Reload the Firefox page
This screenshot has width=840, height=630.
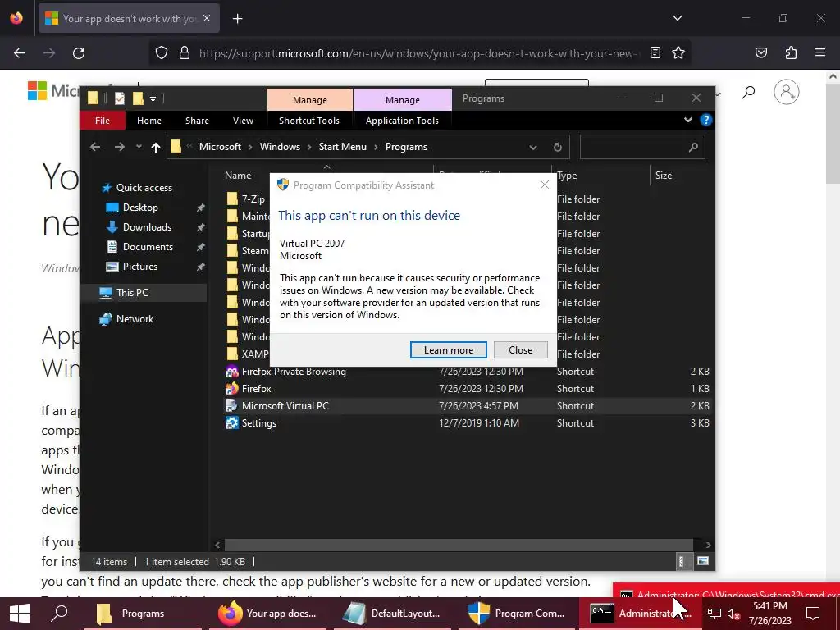point(79,53)
